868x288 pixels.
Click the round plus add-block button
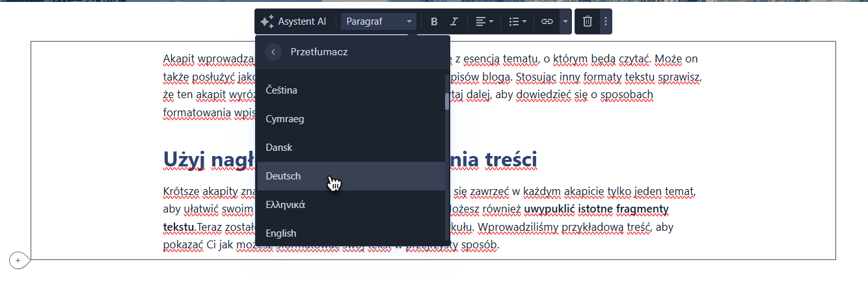[x=18, y=260]
